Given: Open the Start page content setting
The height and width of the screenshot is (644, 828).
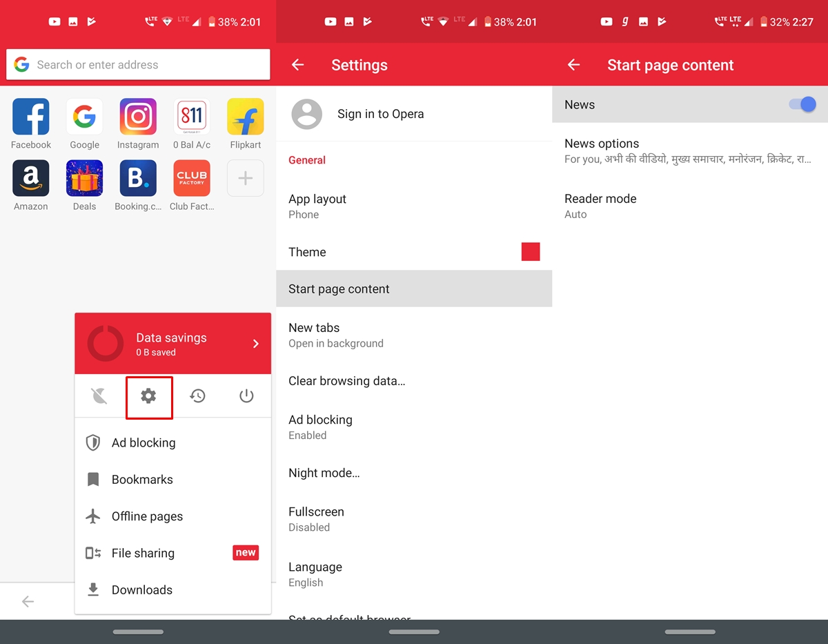Looking at the screenshot, I should 414,289.
